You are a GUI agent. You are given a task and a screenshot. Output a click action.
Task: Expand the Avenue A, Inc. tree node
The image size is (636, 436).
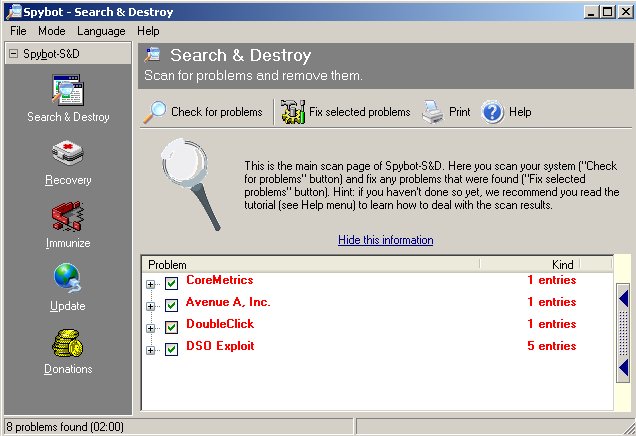coord(150,306)
